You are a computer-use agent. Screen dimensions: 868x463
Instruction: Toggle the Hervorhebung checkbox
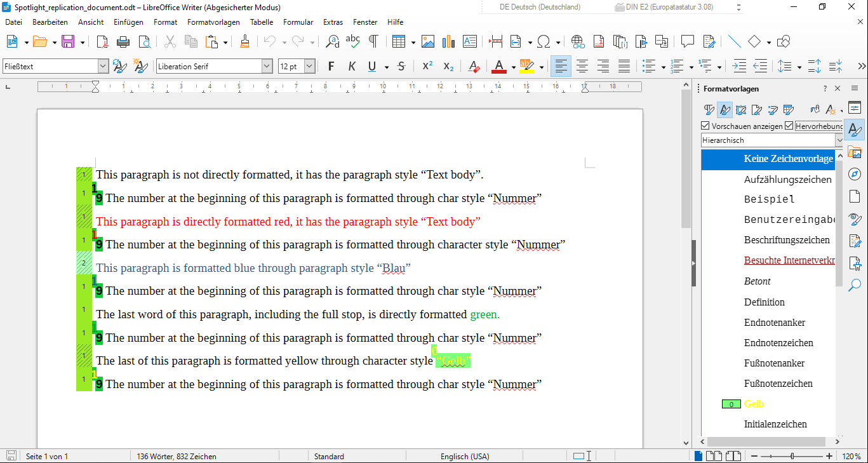point(789,126)
